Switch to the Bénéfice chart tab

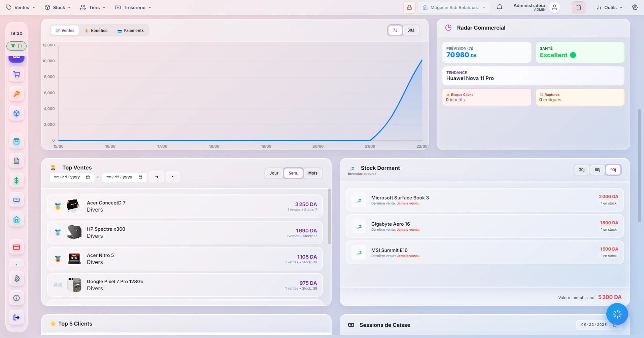coord(96,30)
